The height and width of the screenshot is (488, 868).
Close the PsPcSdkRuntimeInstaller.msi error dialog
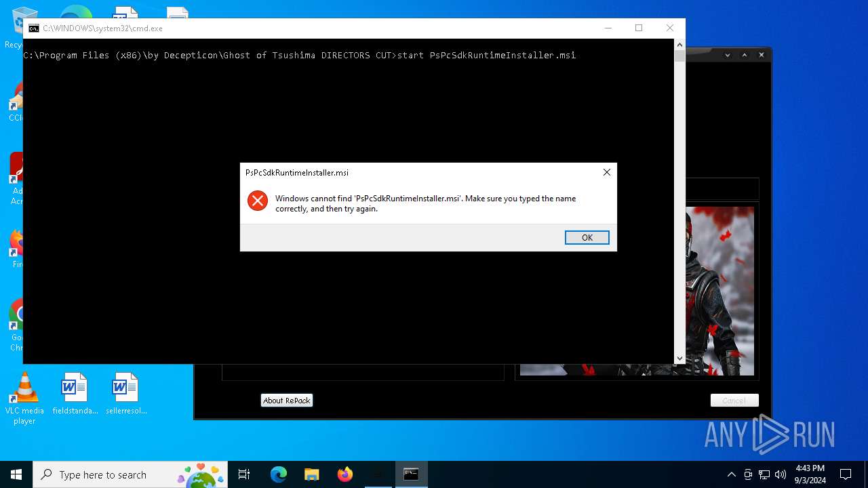coord(606,172)
